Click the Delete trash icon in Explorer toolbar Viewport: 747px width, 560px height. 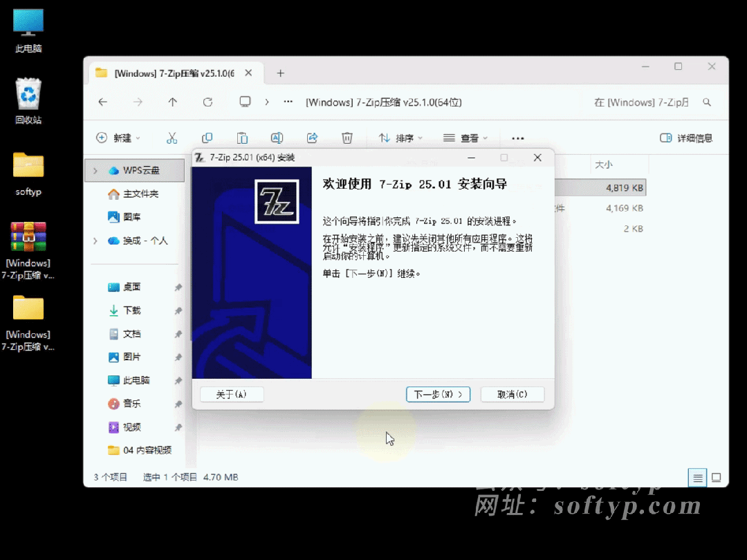[347, 138]
